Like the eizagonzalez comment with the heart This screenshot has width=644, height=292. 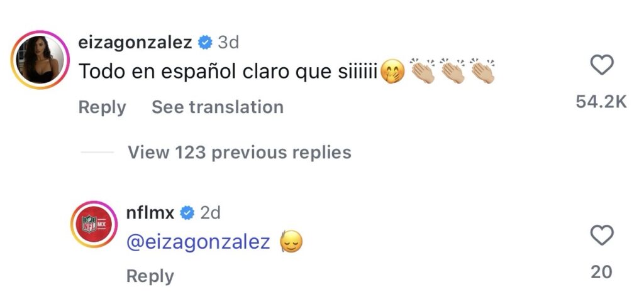coord(603,65)
